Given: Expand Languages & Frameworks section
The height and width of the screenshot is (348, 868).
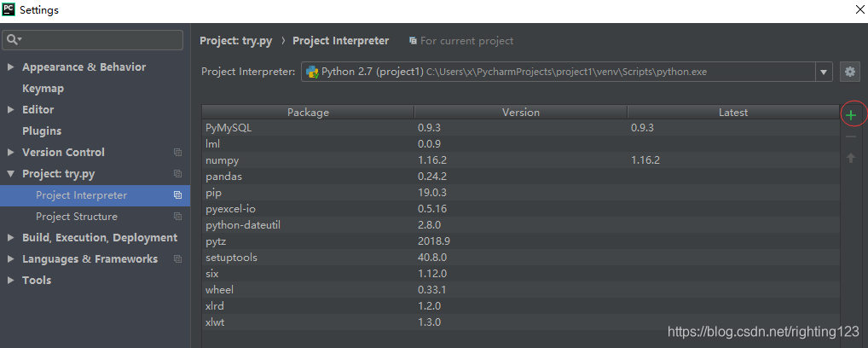Looking at the screenshot, I should click(10, 258).
